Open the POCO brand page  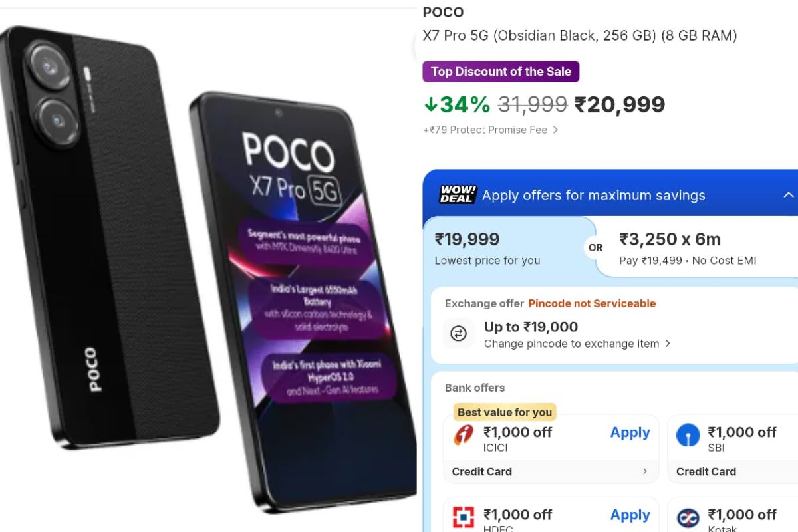click(443, 12)
